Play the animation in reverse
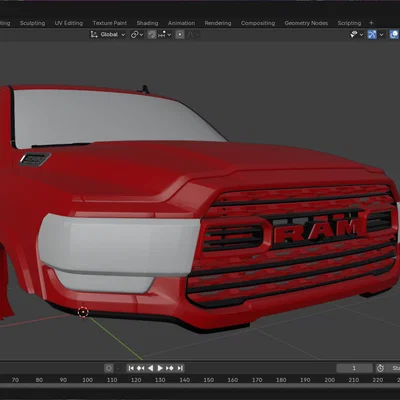Screen dimensions: 400x400 pos(151,368)
